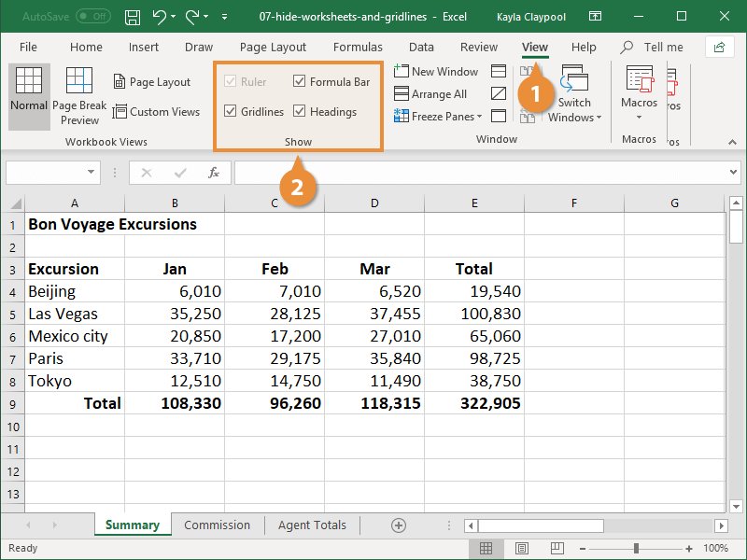Screen dimensions: 747x560
Task: Switch to the Draw tab
Action: tap(199, 48)
